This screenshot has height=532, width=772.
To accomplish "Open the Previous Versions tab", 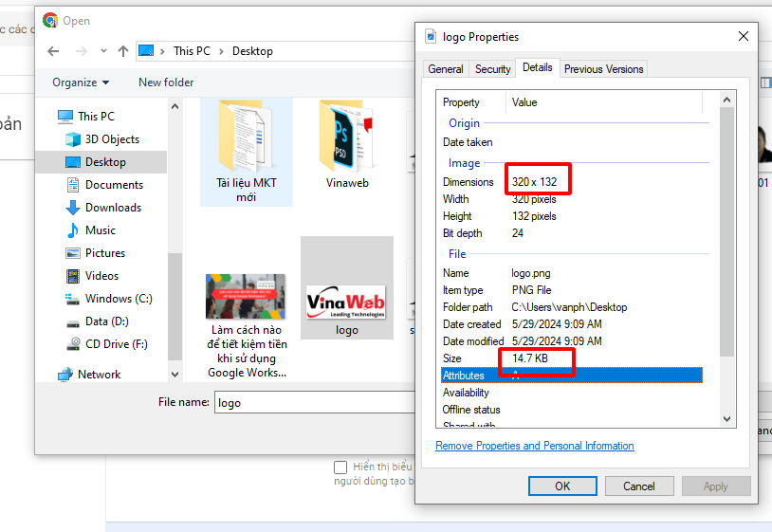I will (x=603, y=69).
